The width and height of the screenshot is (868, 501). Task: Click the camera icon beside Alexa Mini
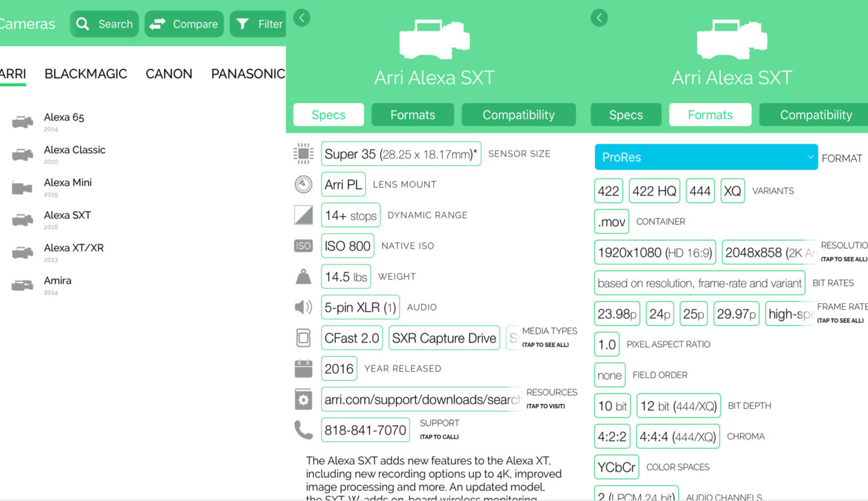(x=22, y=188)
